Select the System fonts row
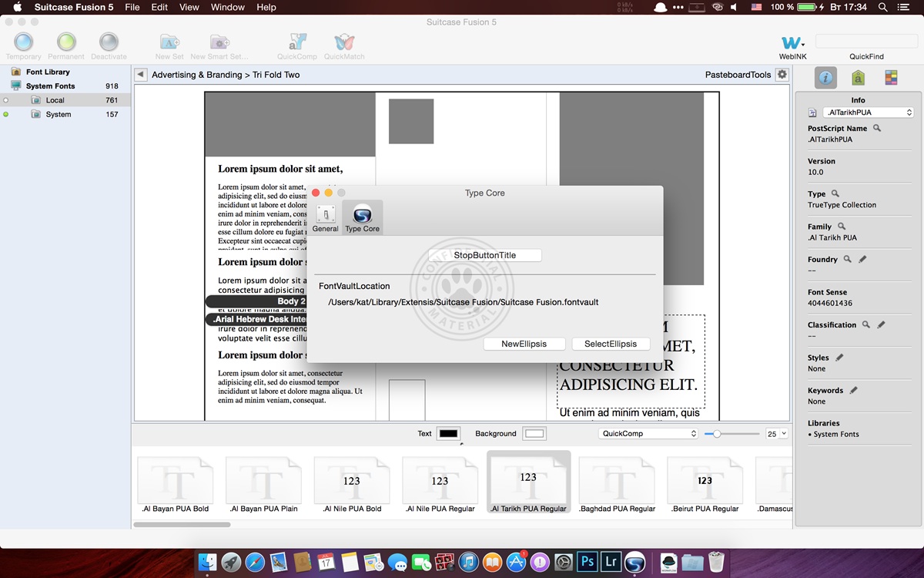 [x=65, y=114]
